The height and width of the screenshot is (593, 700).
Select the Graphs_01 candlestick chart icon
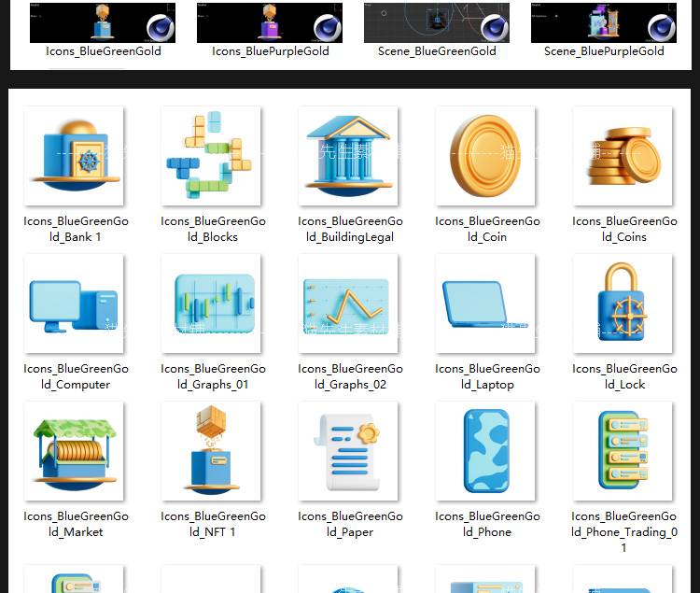coord(211,304)
